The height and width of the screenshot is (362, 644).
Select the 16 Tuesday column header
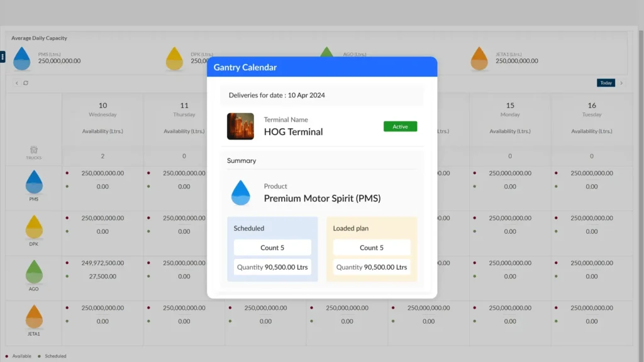tap(592, 109)
